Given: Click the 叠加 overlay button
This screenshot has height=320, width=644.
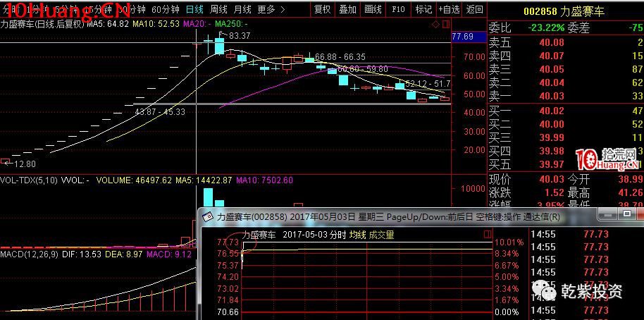Looking at the screenshot, I should [347, 9].
